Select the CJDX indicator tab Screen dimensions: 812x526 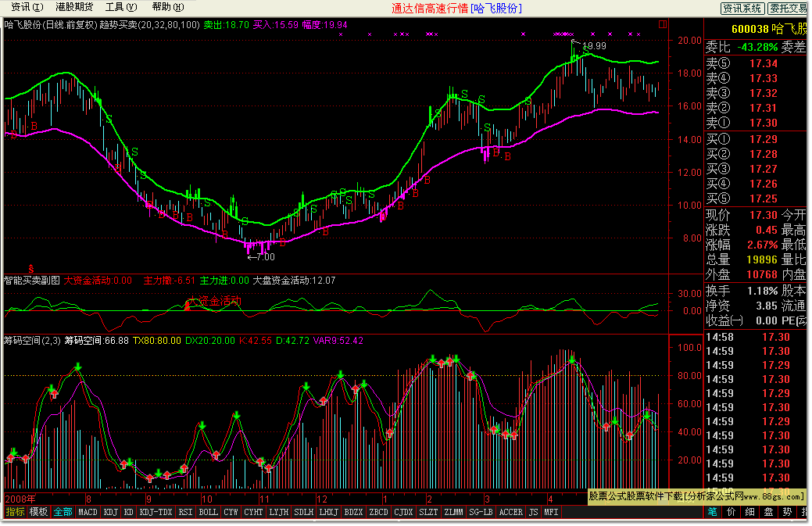[403, 512]
